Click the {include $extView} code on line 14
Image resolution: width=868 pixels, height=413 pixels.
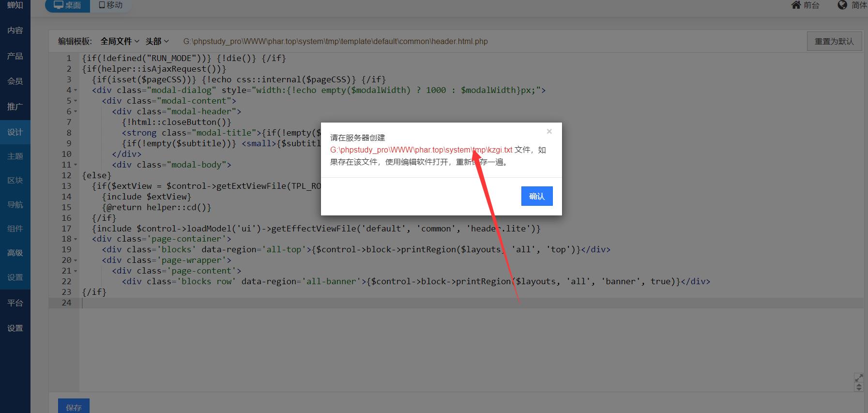147,197
